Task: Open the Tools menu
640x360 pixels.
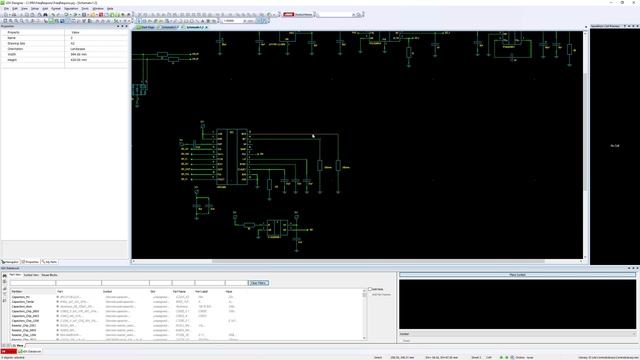Action: point(85,9)
